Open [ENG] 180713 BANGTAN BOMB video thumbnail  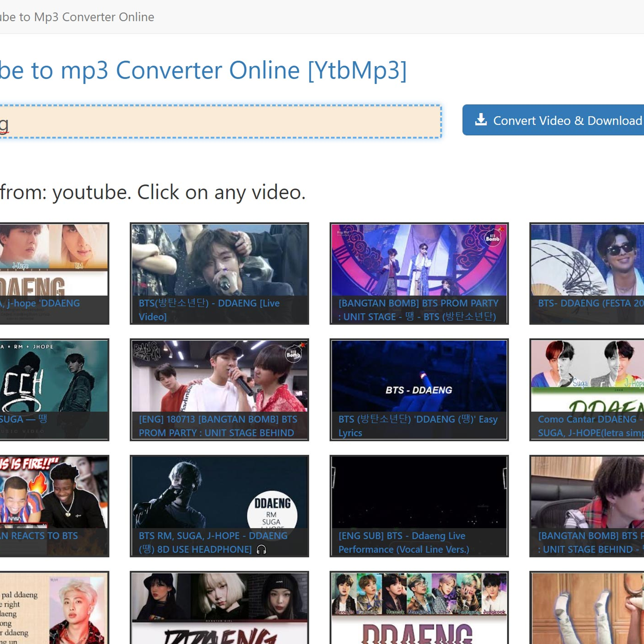pos(219,376)
